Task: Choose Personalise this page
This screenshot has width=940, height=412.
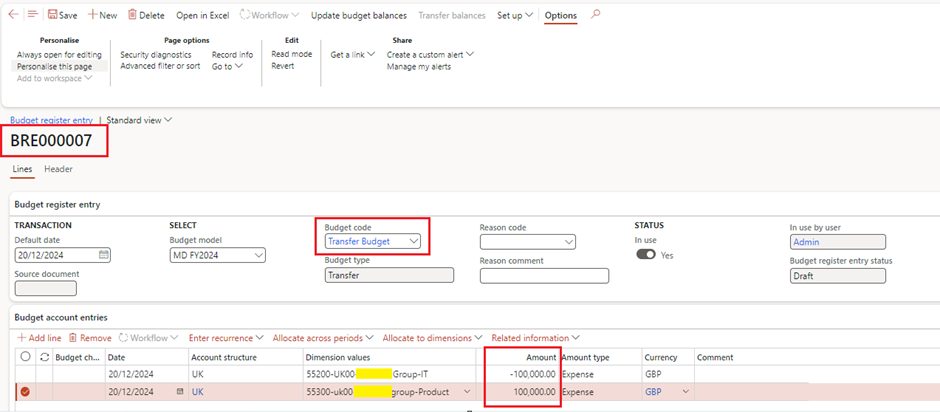Action: tap(55, 67)
